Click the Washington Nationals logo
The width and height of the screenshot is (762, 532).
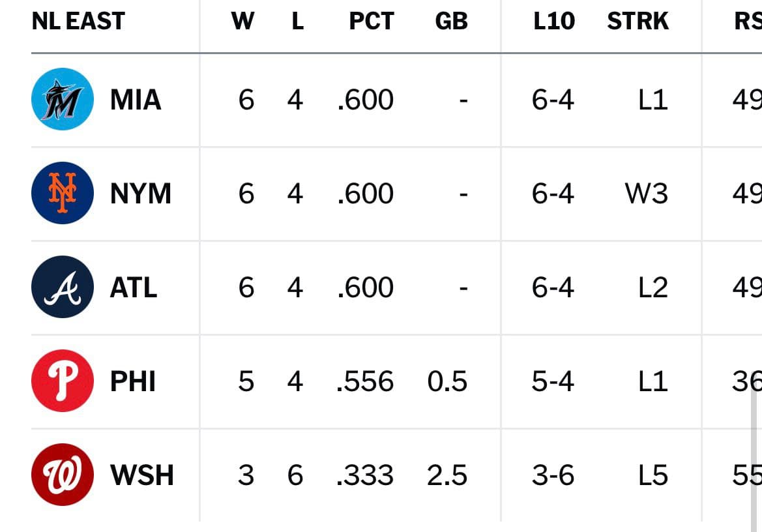(x=63, y=474)
